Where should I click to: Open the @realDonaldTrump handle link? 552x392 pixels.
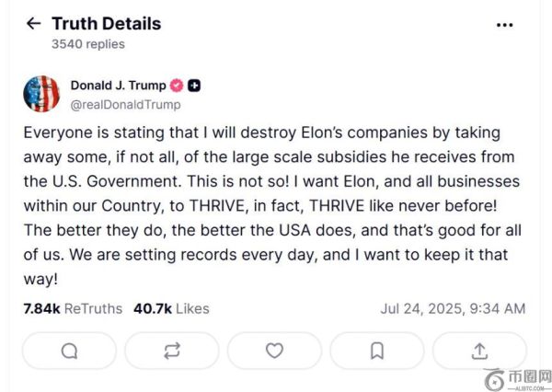point(125,105)
